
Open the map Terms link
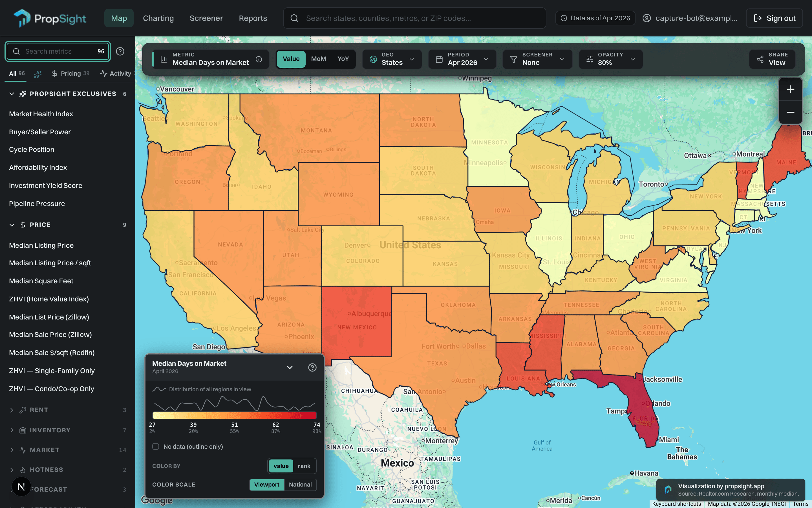coord(801,504)
